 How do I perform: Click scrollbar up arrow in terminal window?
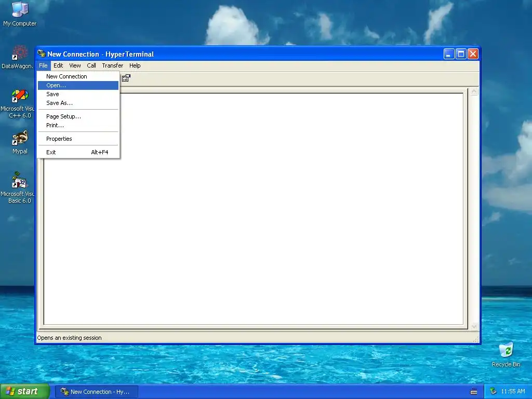(474, 91)
